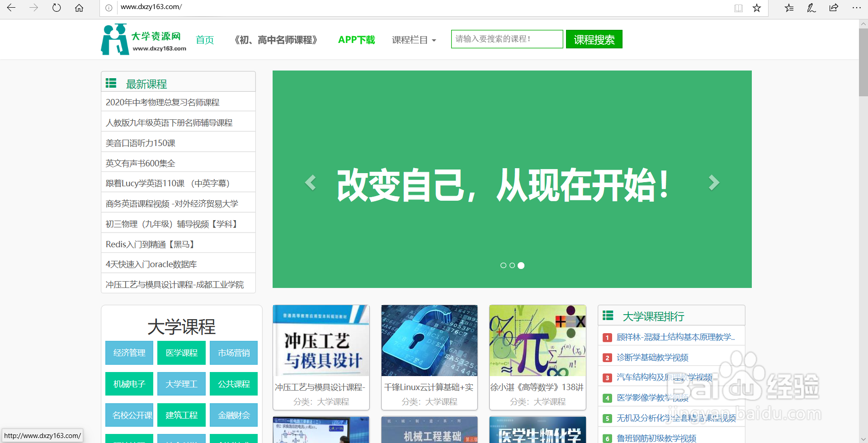Click the browser forward arrow
This screenshot has height=443, width=868.
click(34, 8)
